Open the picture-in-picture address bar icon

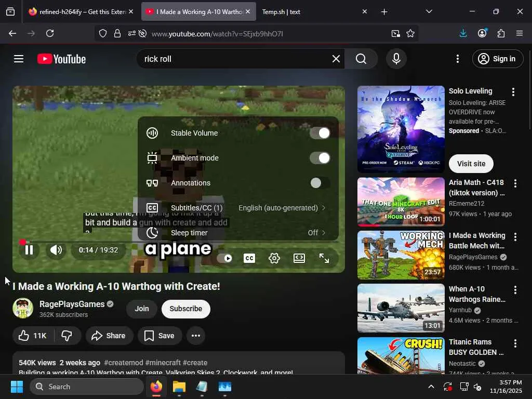point(395,33)
